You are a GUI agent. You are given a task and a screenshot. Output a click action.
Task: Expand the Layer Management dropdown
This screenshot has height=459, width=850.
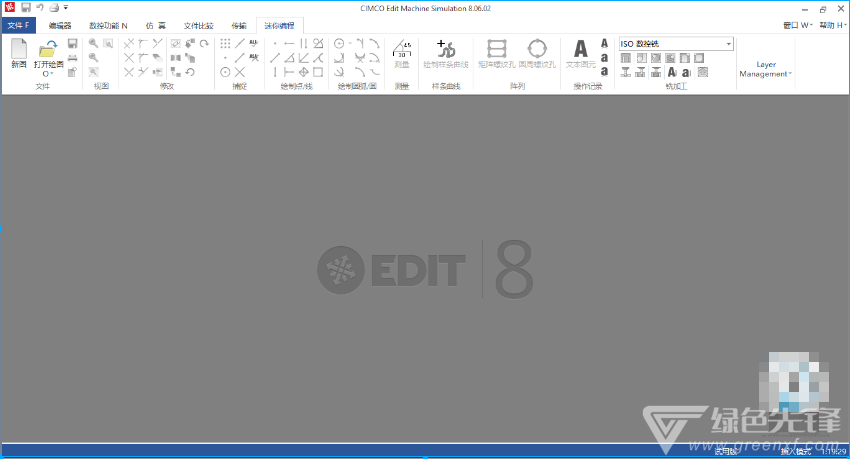coord(766,69)
